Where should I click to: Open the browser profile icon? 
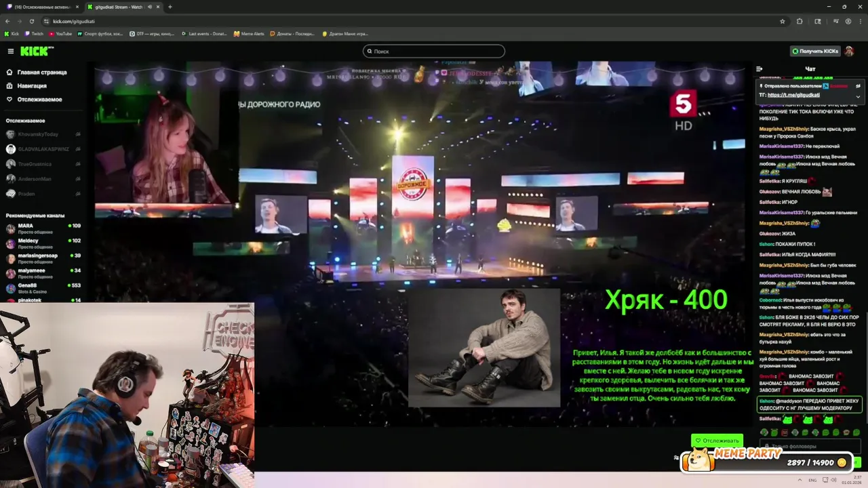[x=848, y=21]
